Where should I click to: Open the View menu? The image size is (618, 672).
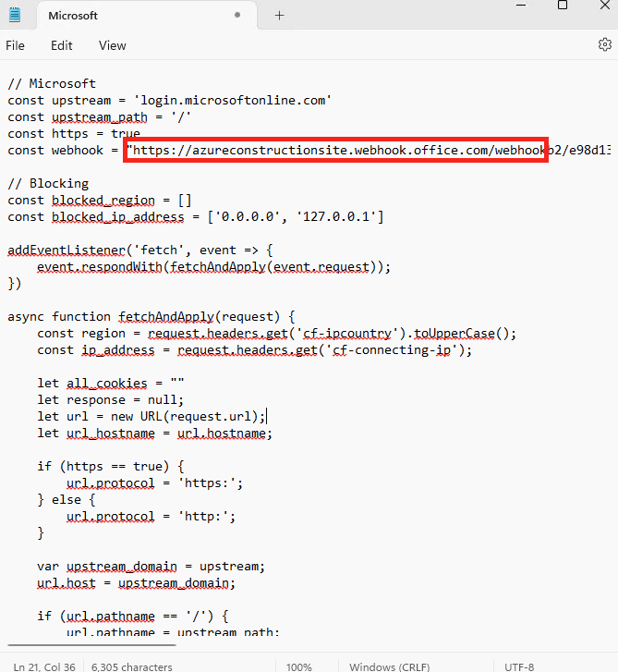(112, 45)
